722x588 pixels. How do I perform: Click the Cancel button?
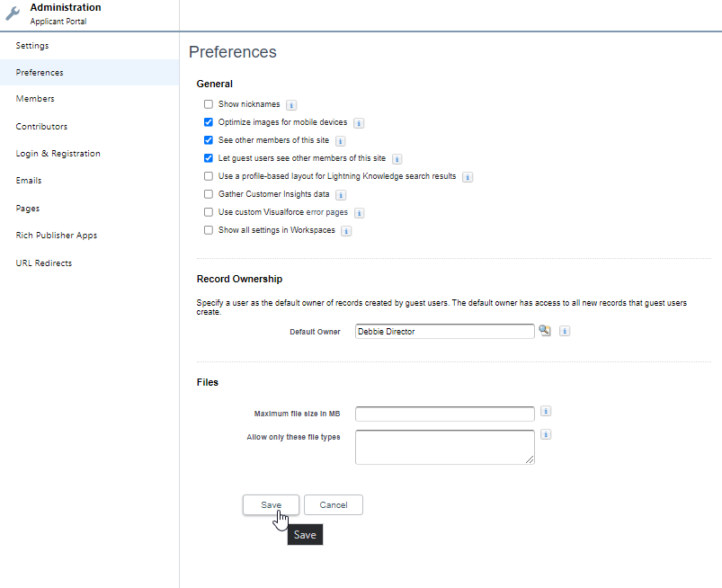(333, 504)
